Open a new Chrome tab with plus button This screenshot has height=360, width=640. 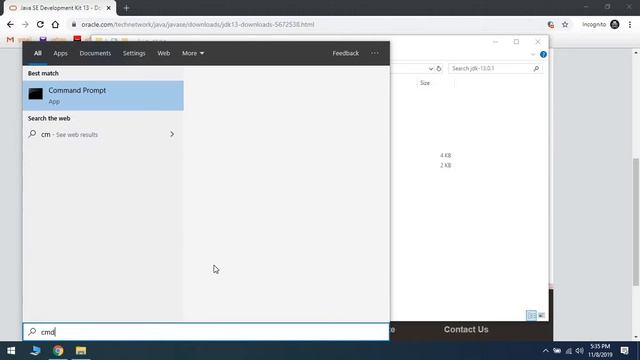click(126, 8)
